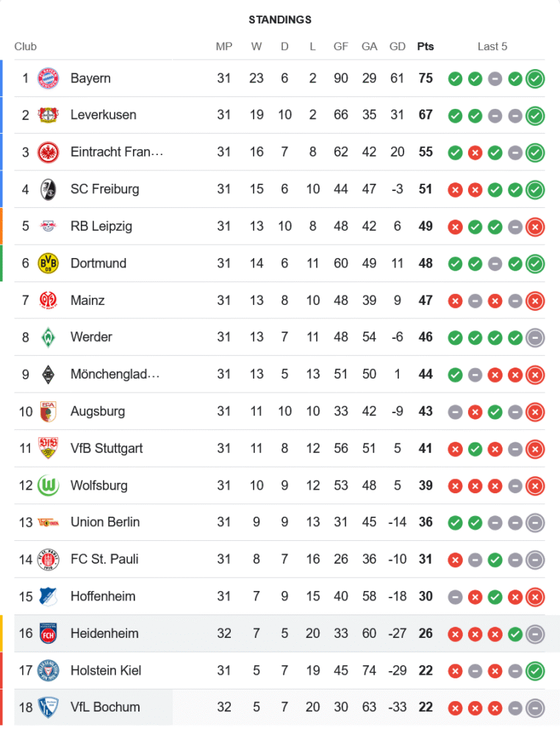The image size is (560, 735).
Task: Sort standings by Pts column header
Action: (426, 46)
